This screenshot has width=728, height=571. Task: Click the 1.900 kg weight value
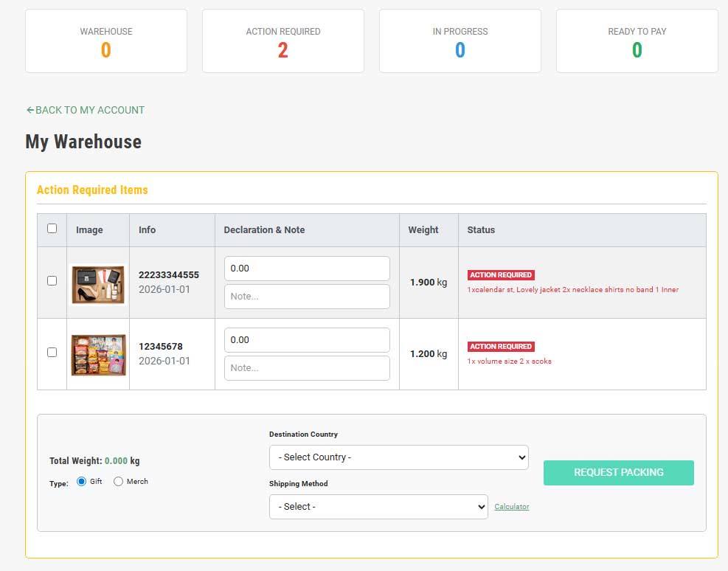coord(429,283)
